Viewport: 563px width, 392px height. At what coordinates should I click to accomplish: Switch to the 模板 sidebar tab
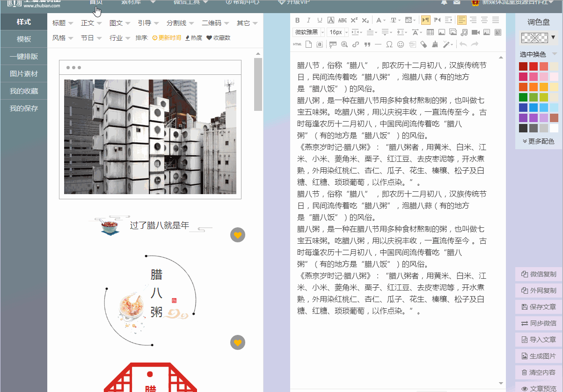click(23, 38)
